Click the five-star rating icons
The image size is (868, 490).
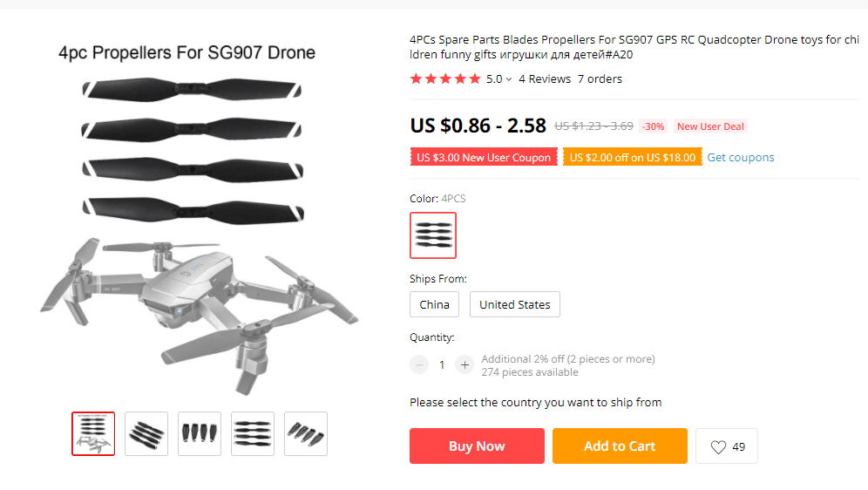pos(445,78)
